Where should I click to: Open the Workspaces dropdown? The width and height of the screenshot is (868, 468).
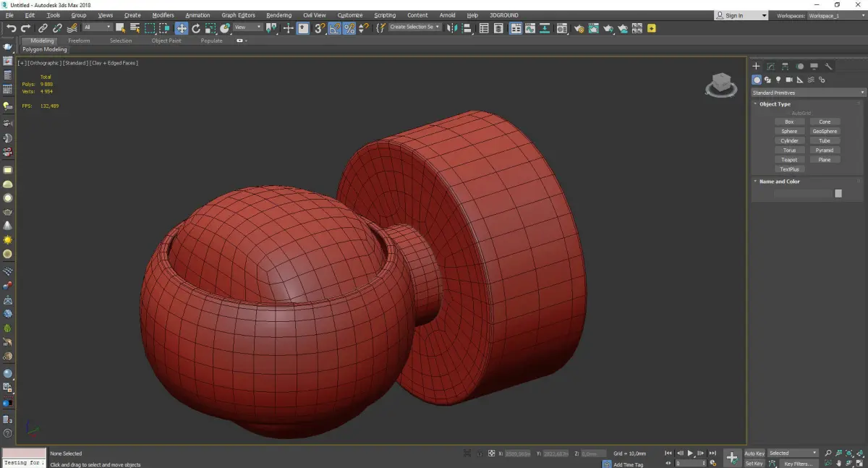[x=835, y=15]
